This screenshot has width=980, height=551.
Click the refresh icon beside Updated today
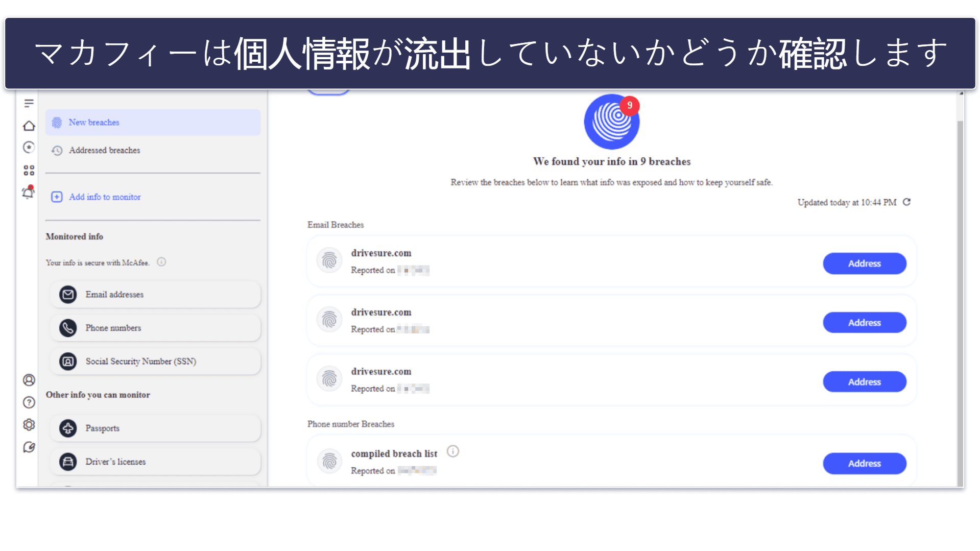click(x=906, y=202)
